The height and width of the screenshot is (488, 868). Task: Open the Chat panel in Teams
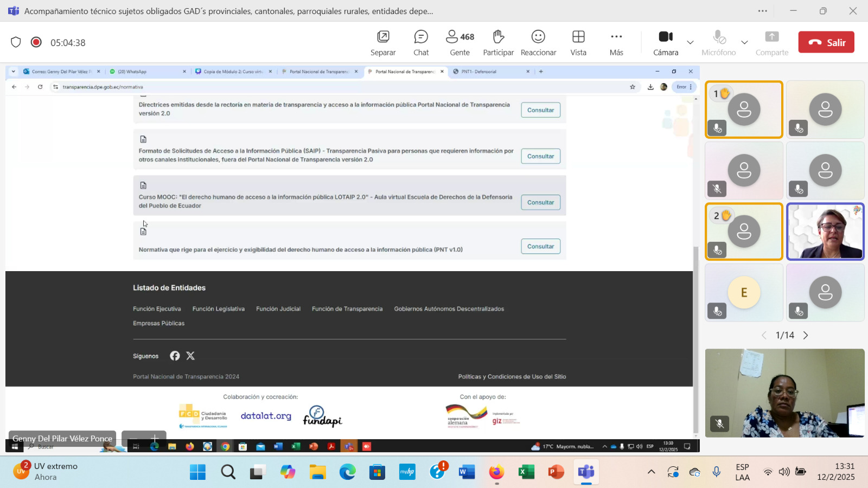pyautogui.click(x=421, y=42)
